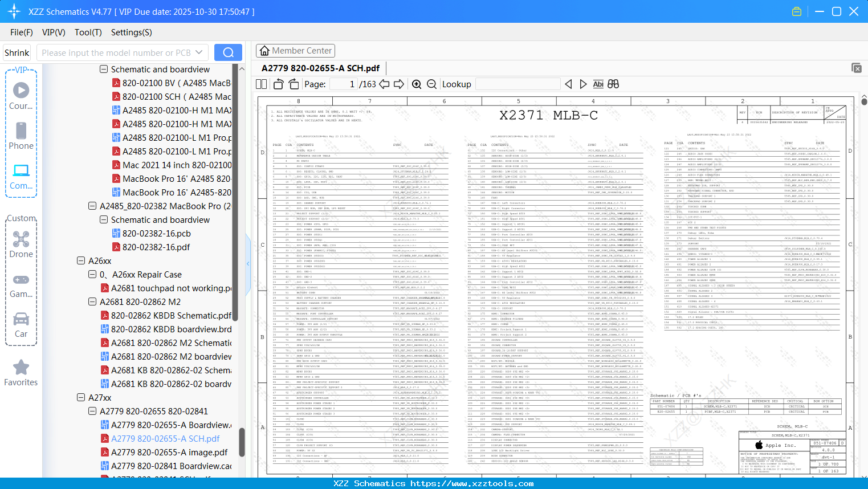The height and width of the screenshot is (489, 868).
Task: Open the Settings(S) menu
Action: (x=132, y=32)
